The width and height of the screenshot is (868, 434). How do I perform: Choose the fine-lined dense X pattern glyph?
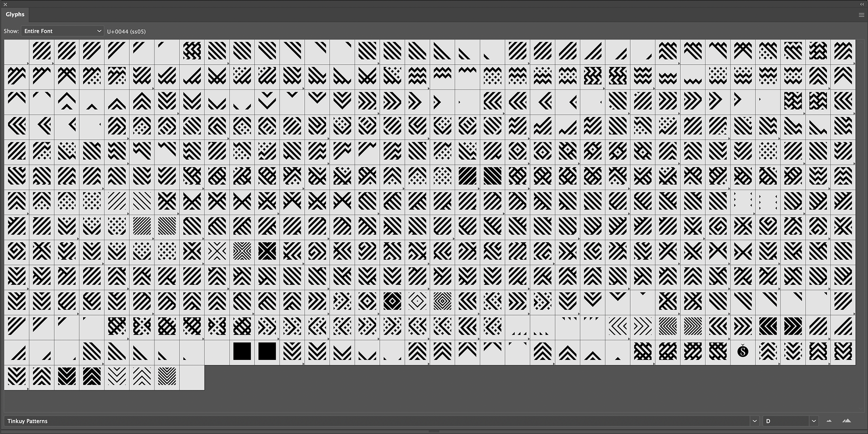[x=242, y=251]
